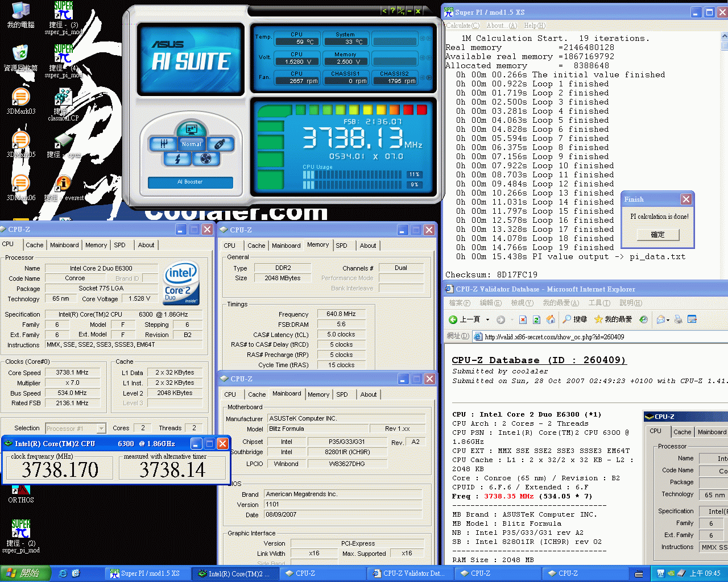This screenshot has width=728, height=582.
Task: Open SPD tab in CPU-Z Memory window
Action: point(341,246)
